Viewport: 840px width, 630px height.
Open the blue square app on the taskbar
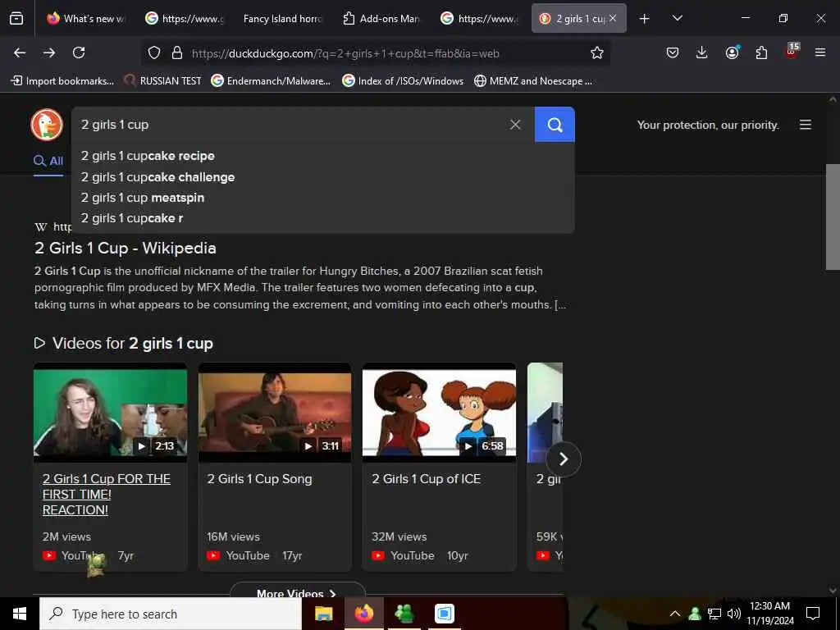[444, 614]
